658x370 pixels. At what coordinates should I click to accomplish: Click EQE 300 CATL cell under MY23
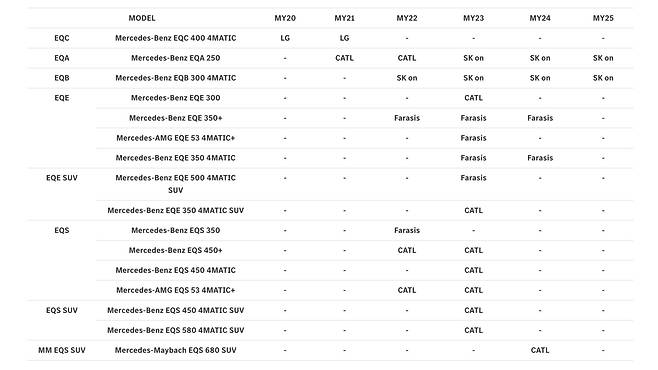[473, 98]
